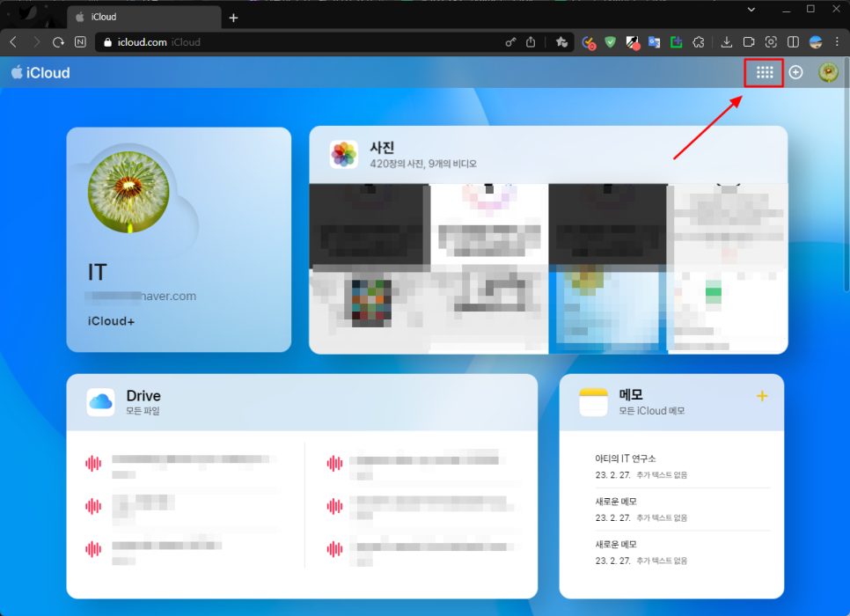
Task: Open the top-left photo thumbnail
Action: [x=370, y=226]
